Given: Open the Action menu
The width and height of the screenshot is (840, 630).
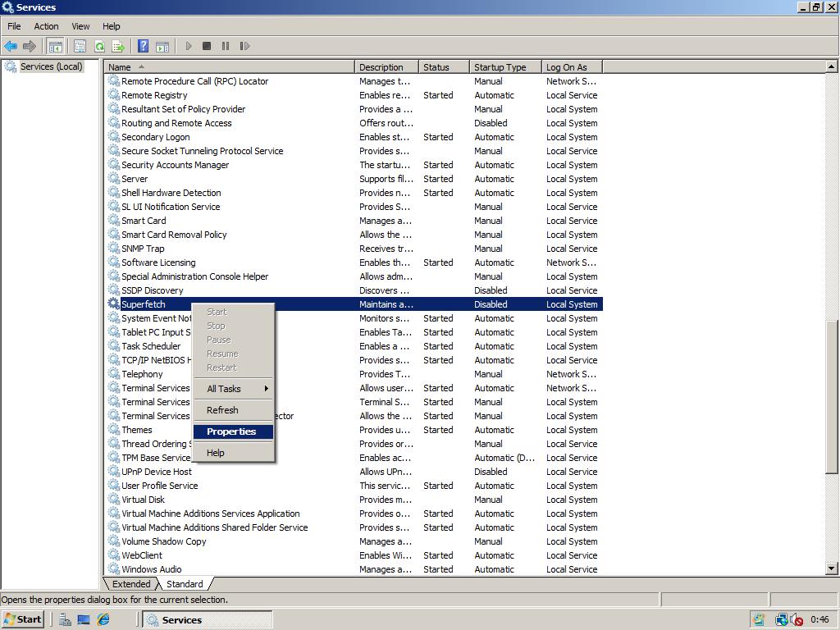Looking at the screenshot, I should tap(46, 26).
